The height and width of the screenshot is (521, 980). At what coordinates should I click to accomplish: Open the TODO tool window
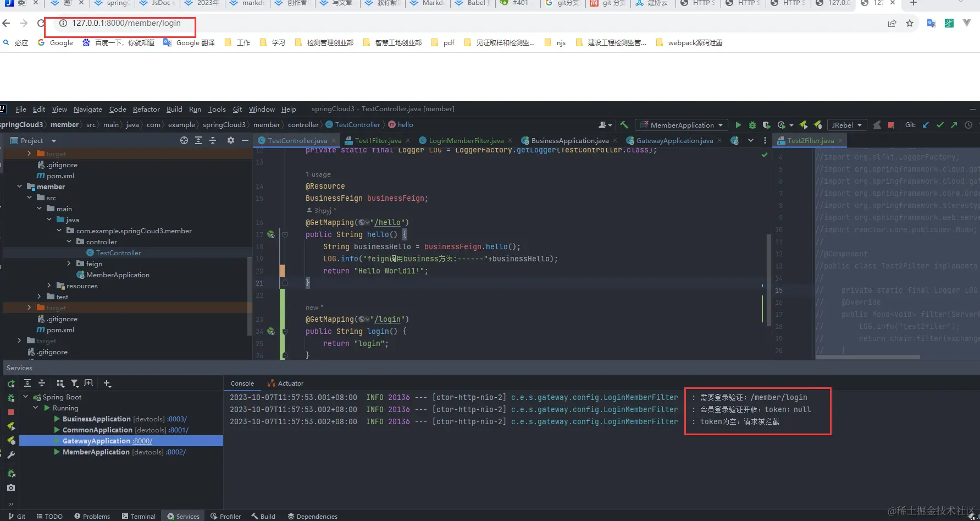(x=49, y=516)
